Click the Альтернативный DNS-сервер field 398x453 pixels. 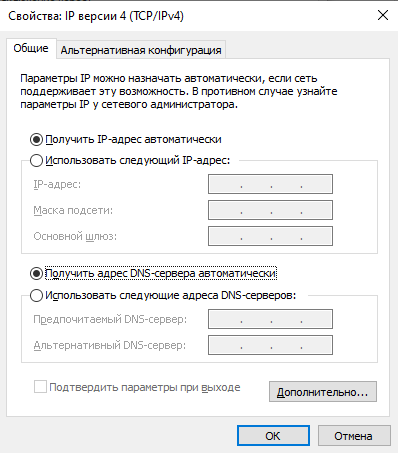[x=270, y=345]
